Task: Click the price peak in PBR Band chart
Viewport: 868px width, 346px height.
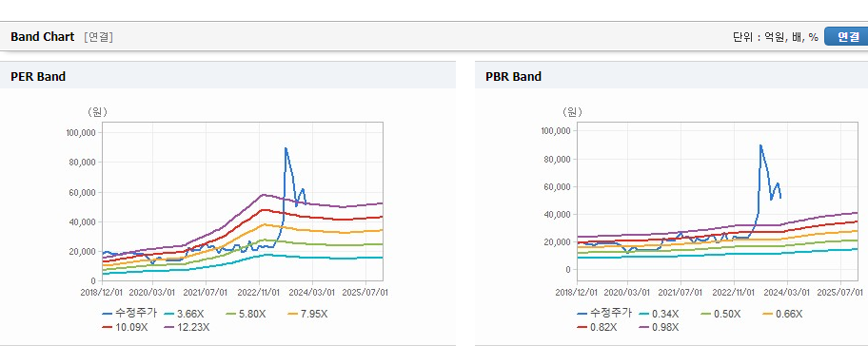Action: click(x=760, y=145)
